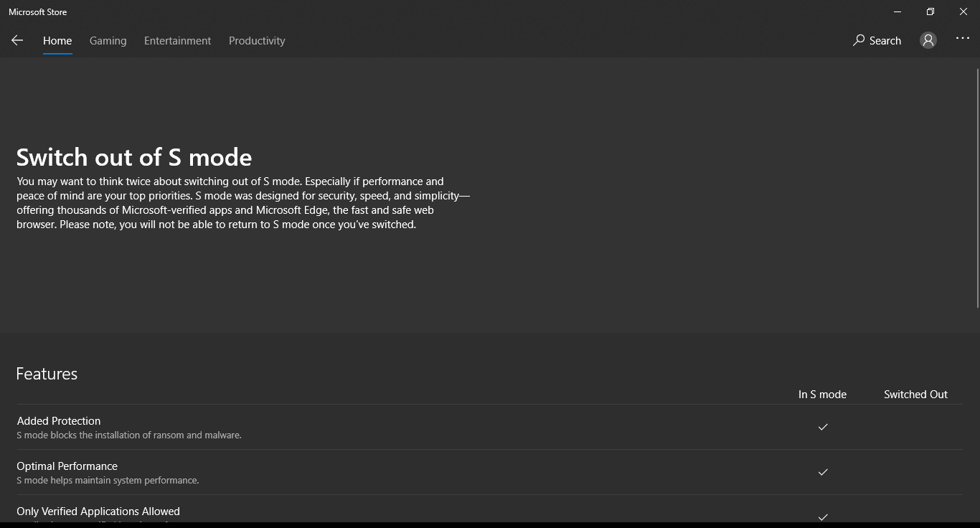Open the three-dot more options menu
The width and height of the screenshot is (980, 528).
click(x=963, y=39)
